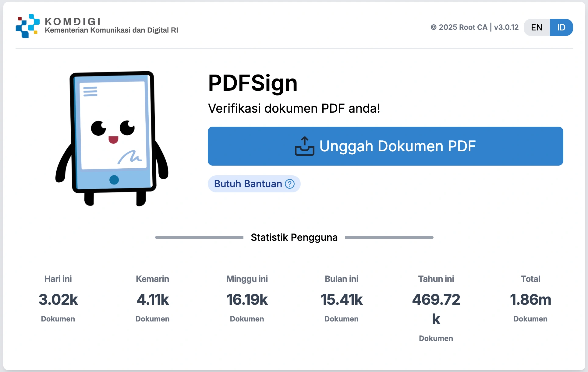This screenshot has height=372, width=588.
Task: Click the Kemarin label
Action: point(152,279)
